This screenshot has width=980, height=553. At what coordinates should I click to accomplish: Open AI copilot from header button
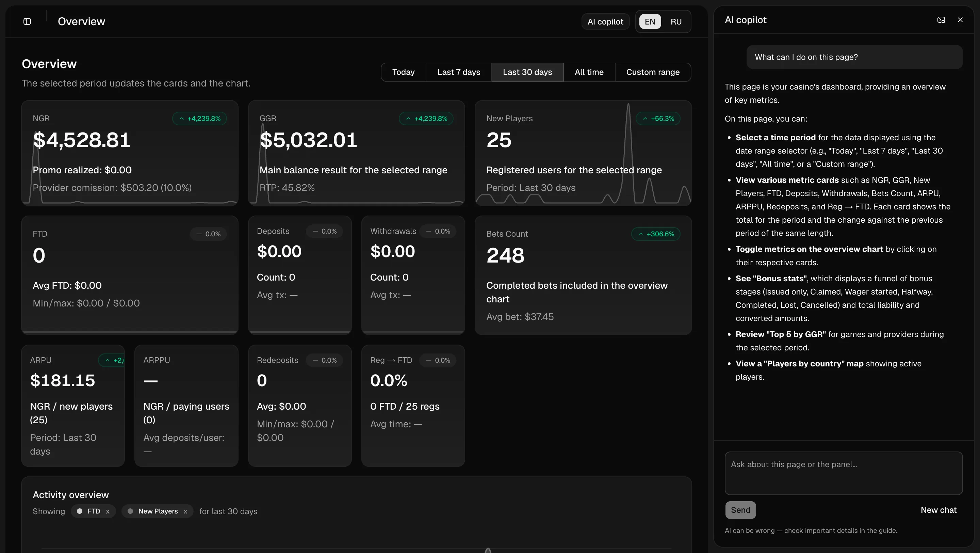605,21
